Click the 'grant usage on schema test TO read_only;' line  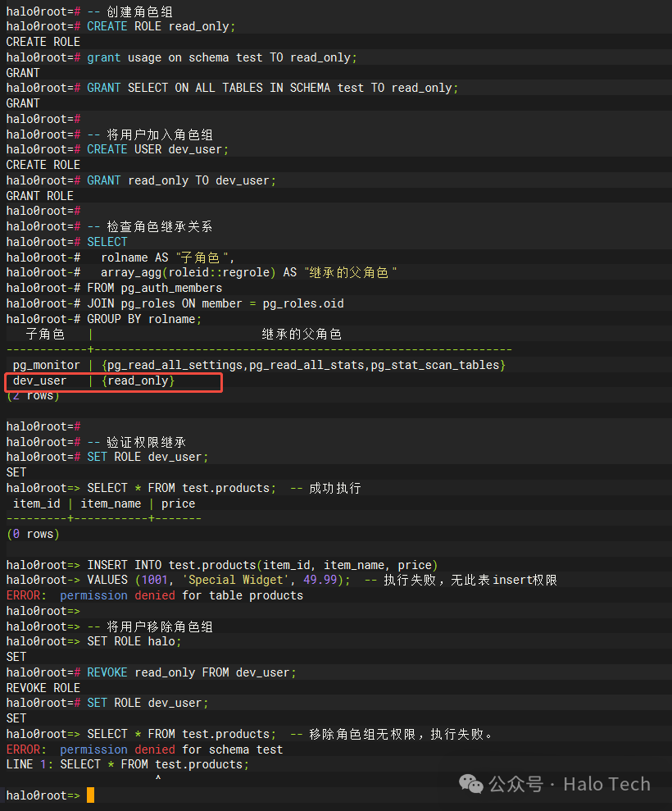222,57
